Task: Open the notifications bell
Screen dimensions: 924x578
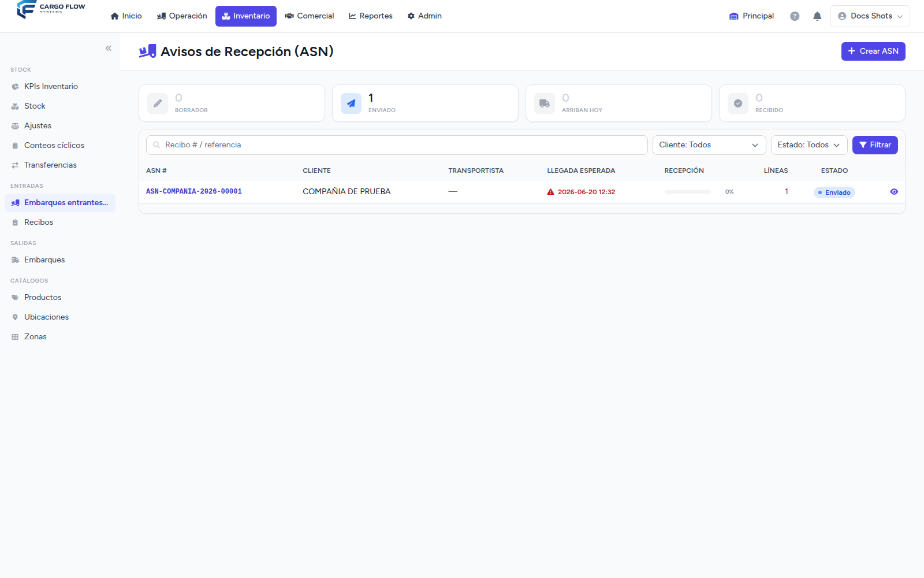Action: (x=817, y=16)
